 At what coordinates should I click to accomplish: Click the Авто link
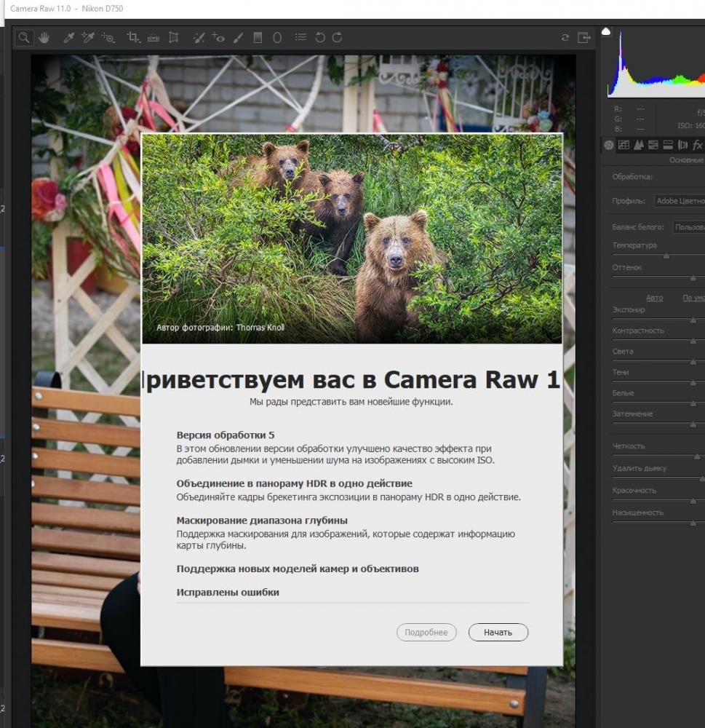[654, 298]
